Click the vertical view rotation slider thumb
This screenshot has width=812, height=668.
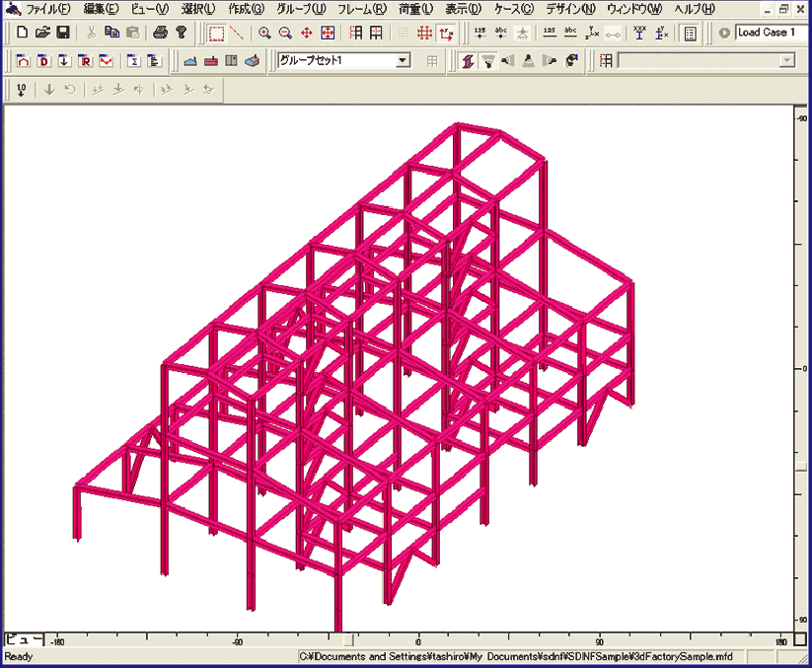801,468
